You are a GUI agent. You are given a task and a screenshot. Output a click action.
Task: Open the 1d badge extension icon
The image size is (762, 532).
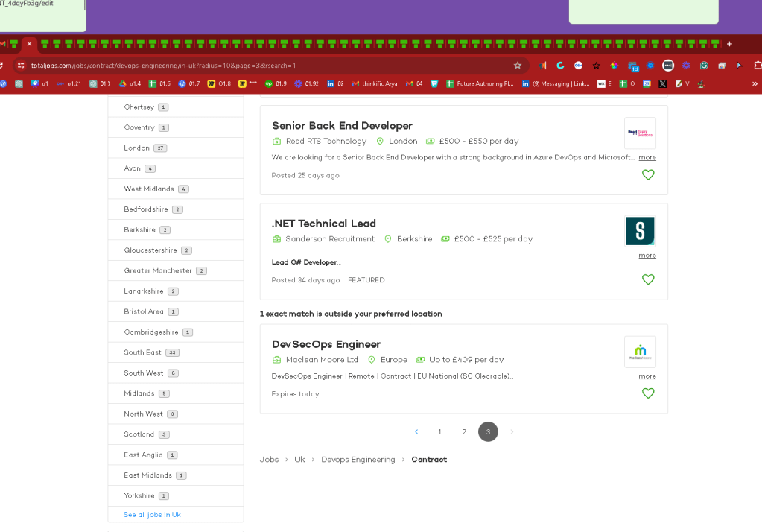[632, 66]
